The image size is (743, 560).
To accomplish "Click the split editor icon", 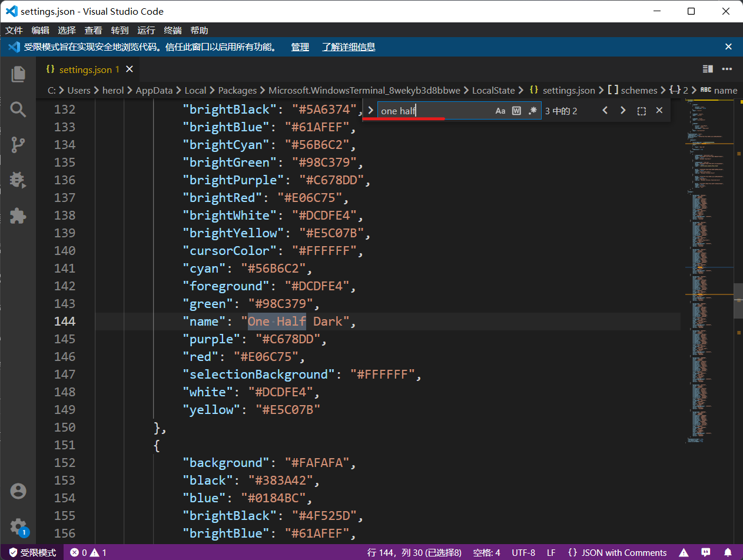I will click(708, 69).
